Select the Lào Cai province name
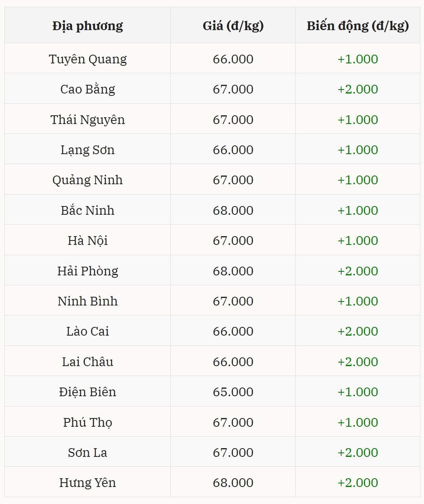This screenshot has width=424, height=504. click(88, 331)
